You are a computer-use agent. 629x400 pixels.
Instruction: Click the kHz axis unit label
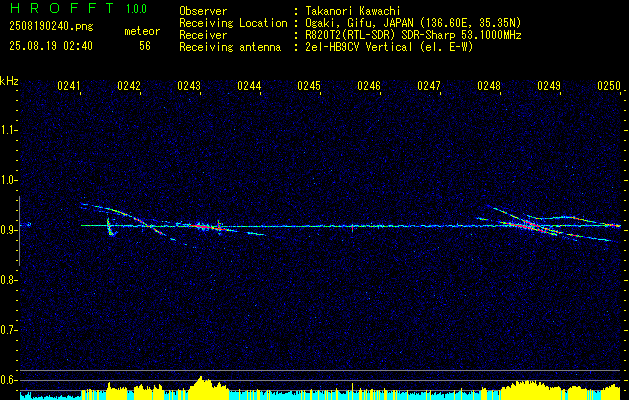9,81
